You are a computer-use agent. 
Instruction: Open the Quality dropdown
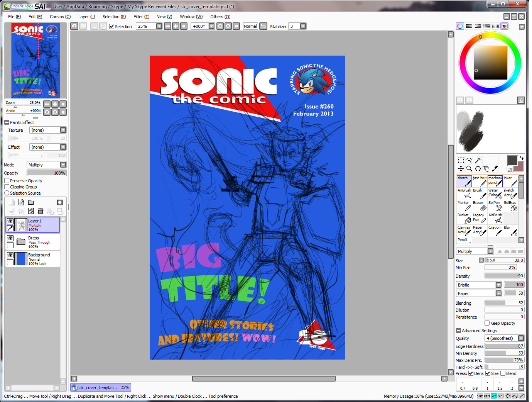point(505,338)
